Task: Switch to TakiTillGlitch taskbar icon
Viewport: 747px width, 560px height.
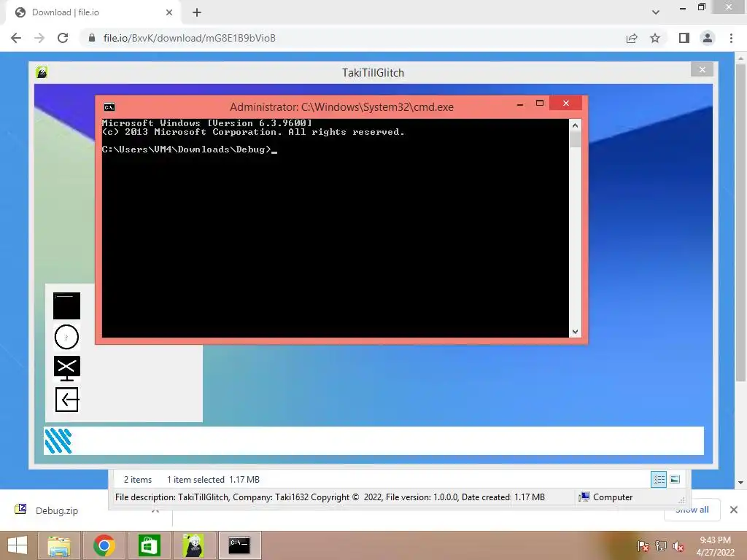Action: (194, 545)
